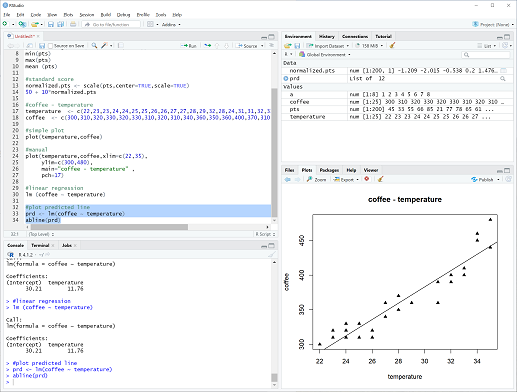Screen dimensions: 517x392
Task: Click the Publish button in the Plots pane
Action: pos(482,179)
